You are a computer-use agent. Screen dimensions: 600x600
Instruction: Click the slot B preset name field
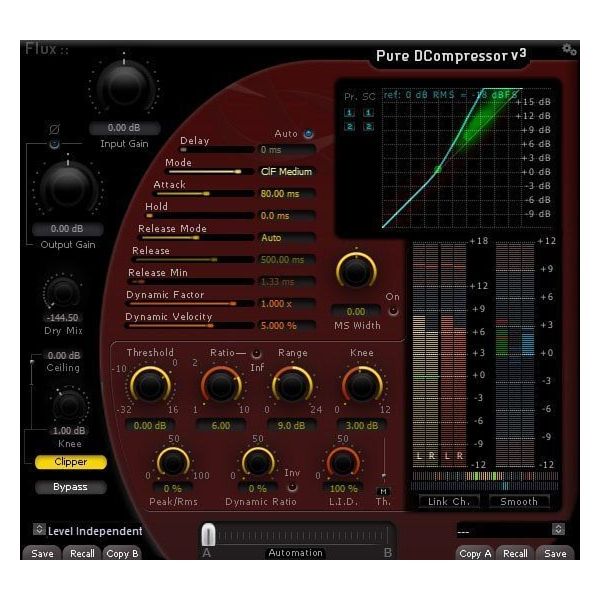504,531
